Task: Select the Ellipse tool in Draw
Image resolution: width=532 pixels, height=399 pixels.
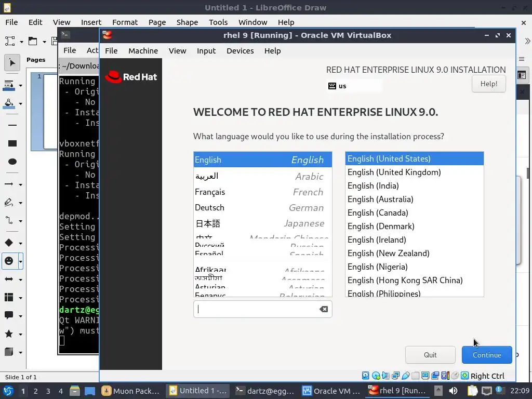Action: (12, 162)
